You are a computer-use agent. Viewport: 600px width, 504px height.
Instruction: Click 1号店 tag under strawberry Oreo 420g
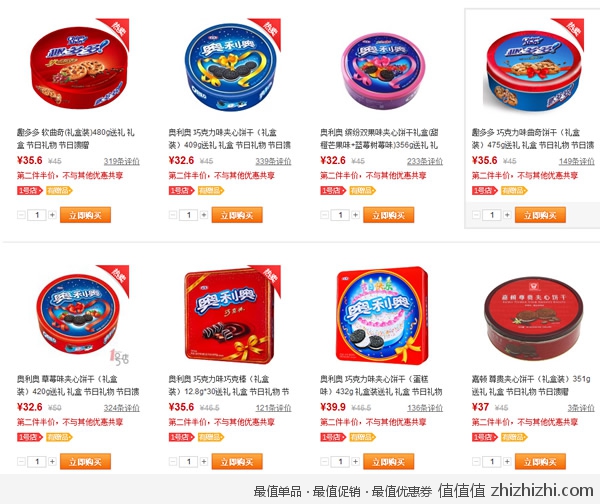pyautogui.click(x=29, y=437)
